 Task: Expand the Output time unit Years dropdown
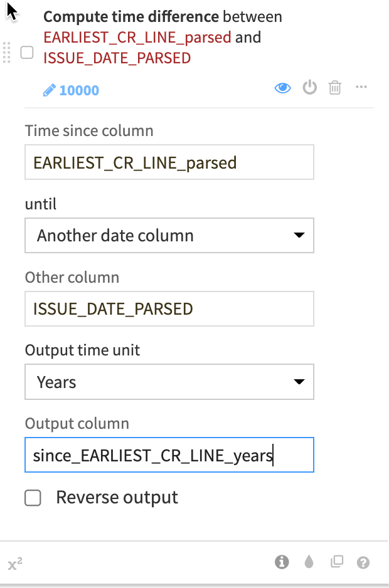[169, 382]
